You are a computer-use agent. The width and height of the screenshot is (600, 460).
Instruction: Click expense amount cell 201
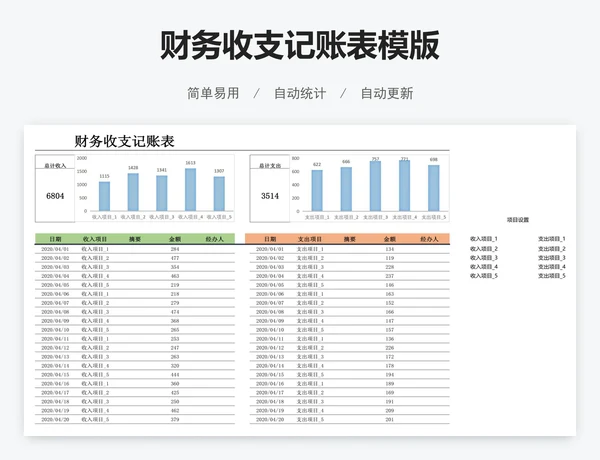[390, 419]
